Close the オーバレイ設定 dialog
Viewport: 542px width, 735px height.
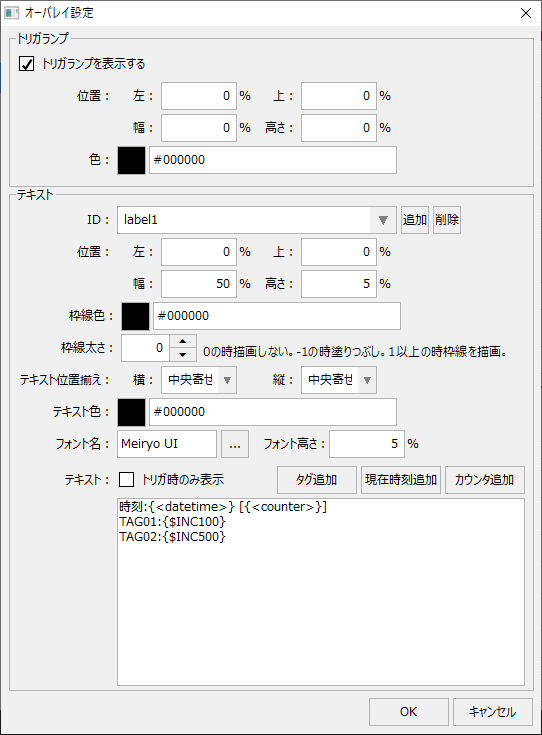(526, 13)
